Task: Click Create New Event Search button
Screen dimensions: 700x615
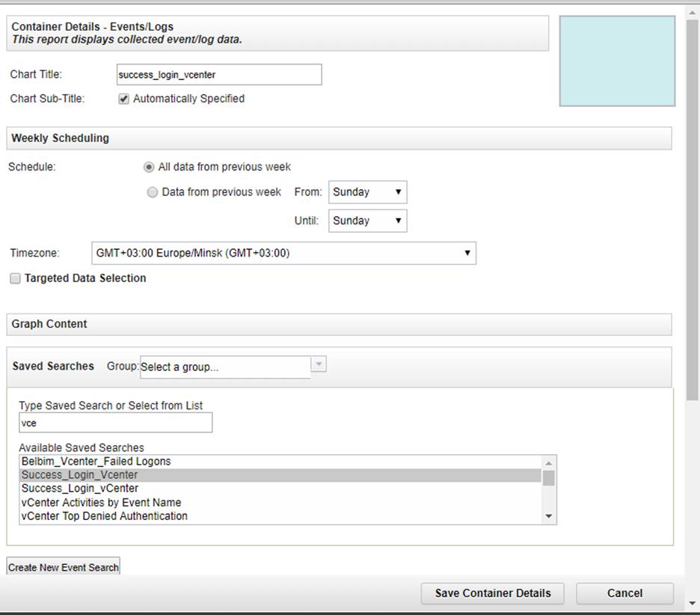Action: click(x=64, y=567)
